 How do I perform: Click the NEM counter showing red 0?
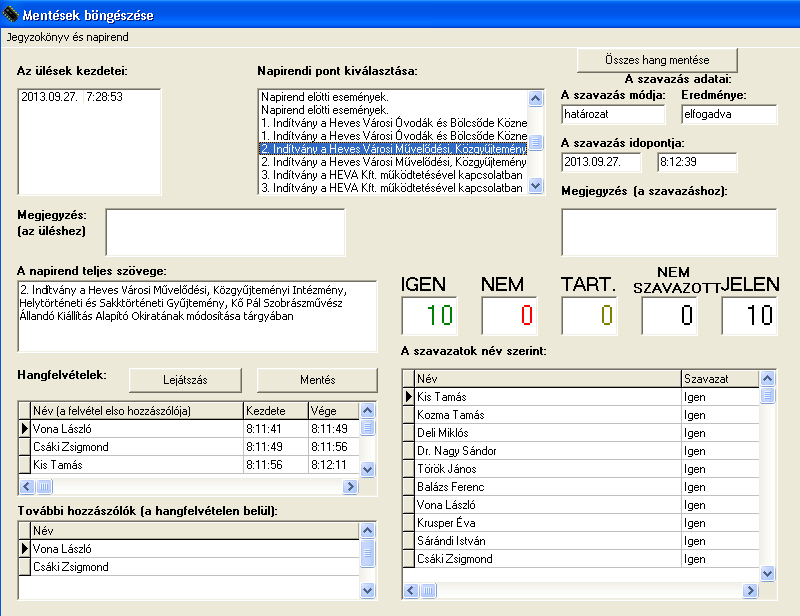(x=509, y=315)
